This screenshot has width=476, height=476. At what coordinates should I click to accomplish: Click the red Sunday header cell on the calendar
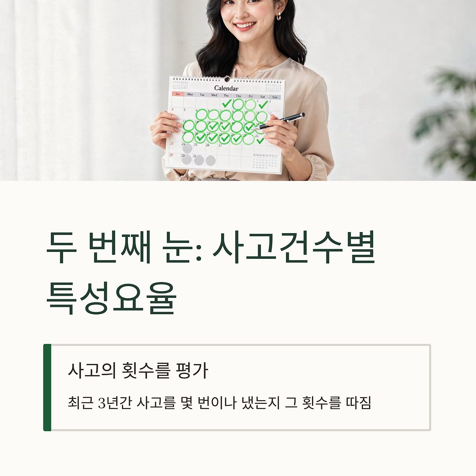pos(178,94)
